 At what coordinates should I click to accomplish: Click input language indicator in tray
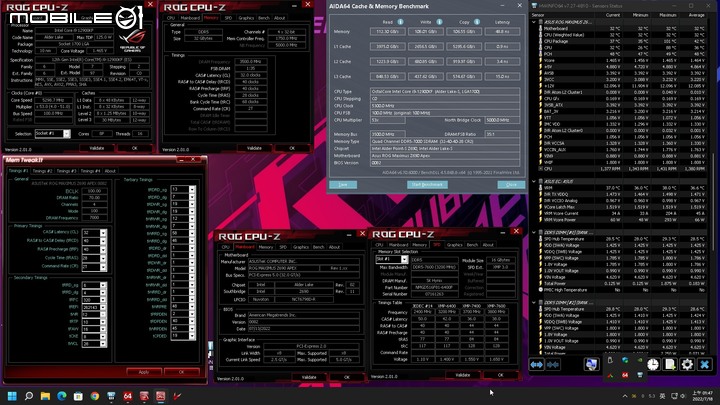(662, 396)
